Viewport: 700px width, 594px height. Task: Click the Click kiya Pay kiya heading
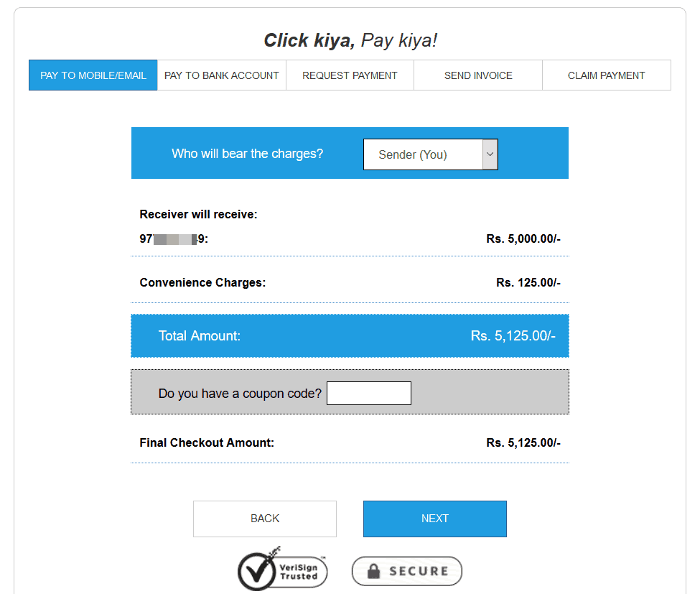pos(351,40)
